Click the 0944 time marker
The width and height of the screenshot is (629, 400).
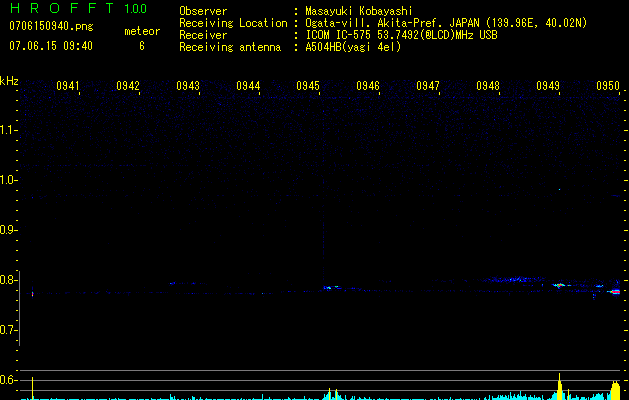pos(248,86)
